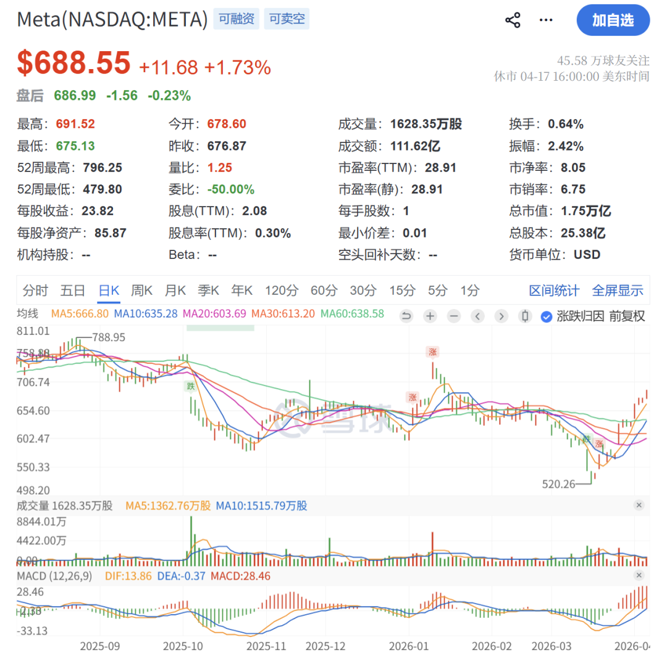The image size is (667, 658).
Task: Zoom in the chart with the plus icon
Action: coord(429,315)
